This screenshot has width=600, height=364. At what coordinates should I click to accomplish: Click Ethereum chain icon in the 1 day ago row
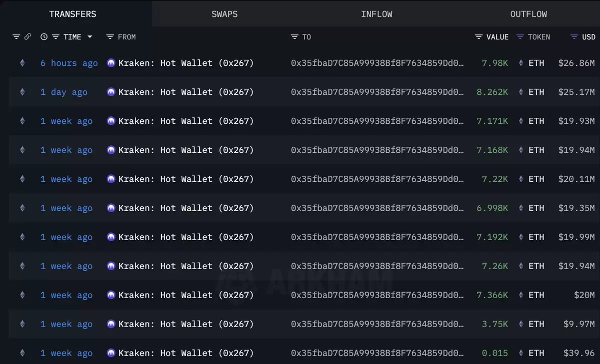pyautogui.click(x=22, y=92)
